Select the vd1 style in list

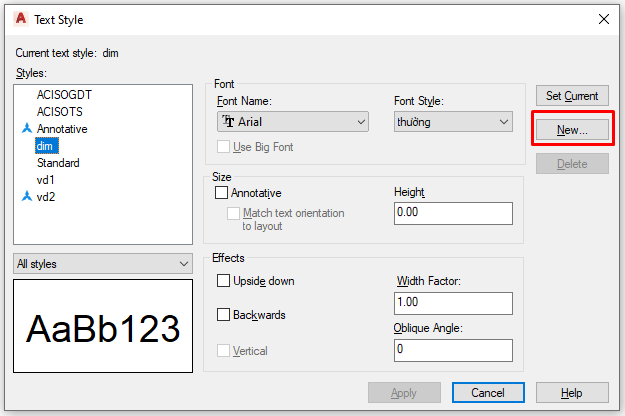tap(46, 180)
